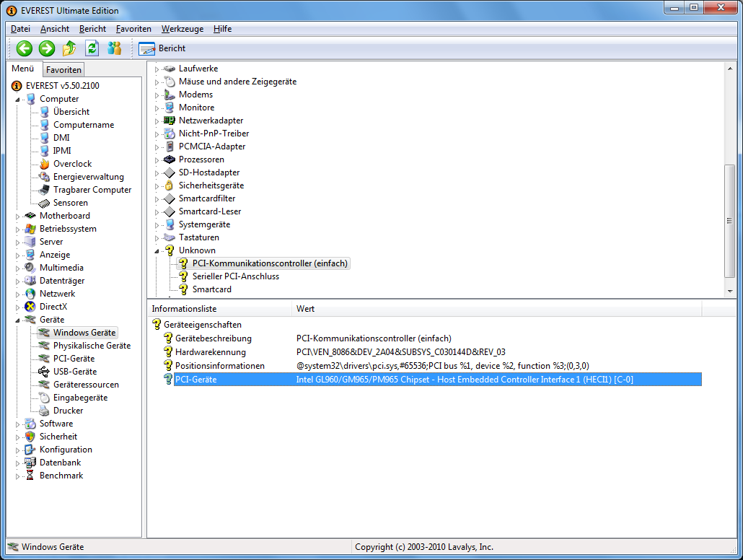The height and width of the screenshot is (560, 743).
Task: Select Eingabegeräte in tree
Action: [80, 398]
